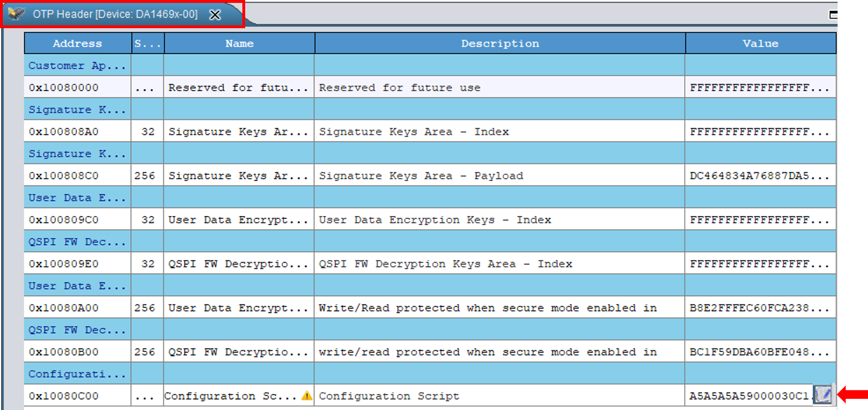Click the 'Configuration Script' description cell
Image resolution: width=868 pixels, height=410 pixels.
(x=500, y=395)
